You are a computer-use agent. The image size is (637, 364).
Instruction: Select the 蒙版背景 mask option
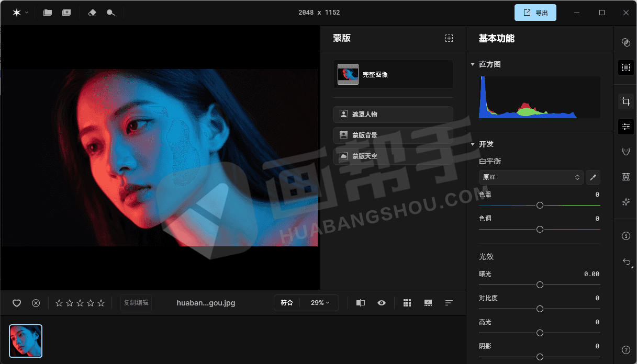[393, 135]
